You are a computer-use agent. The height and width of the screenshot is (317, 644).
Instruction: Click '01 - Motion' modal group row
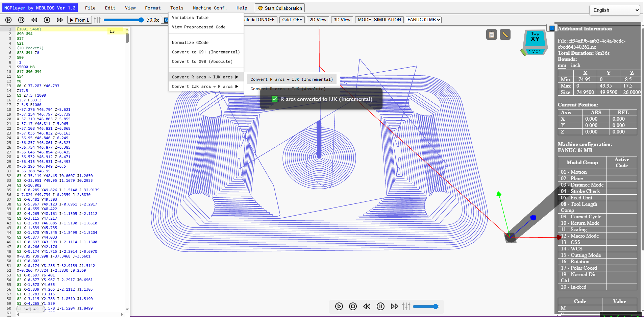click(x=597, y=172)
